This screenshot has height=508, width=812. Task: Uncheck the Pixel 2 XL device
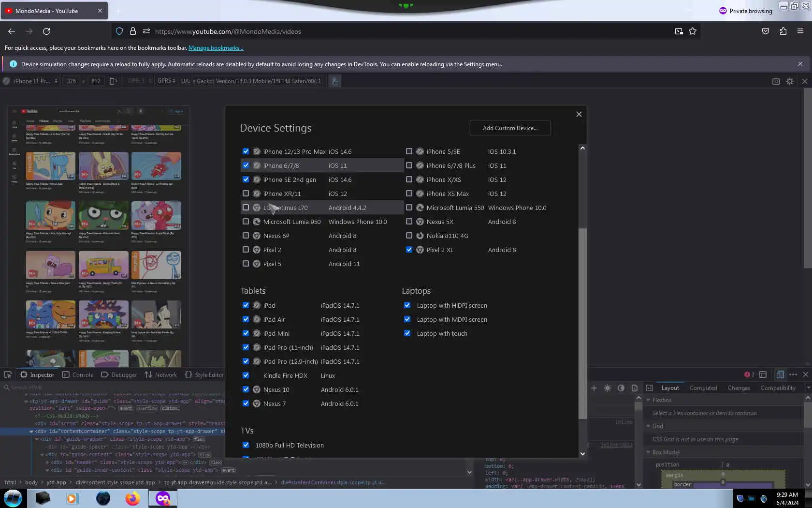[x=409, y=250]
